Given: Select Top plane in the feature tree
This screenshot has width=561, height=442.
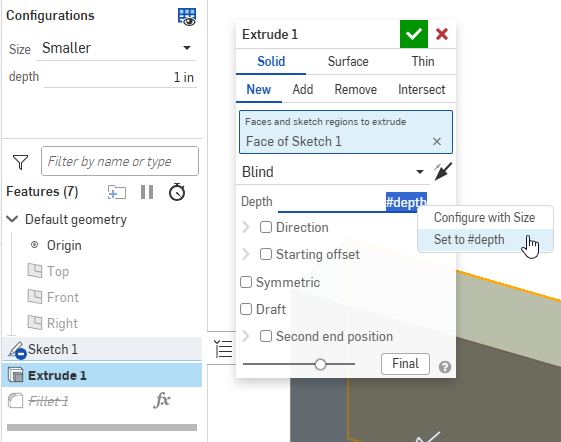Looking at the screenshot, I should (58, 271).
